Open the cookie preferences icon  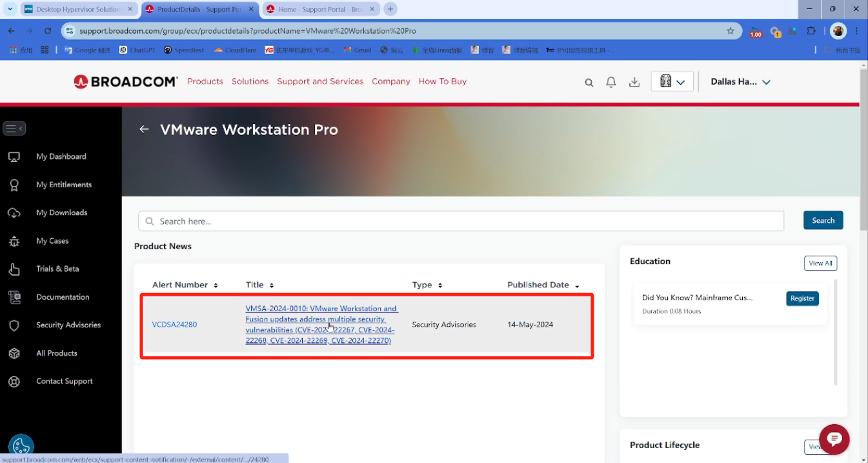21,446
